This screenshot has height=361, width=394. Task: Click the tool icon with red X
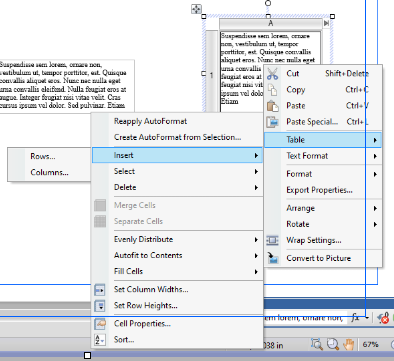[383, 318]
